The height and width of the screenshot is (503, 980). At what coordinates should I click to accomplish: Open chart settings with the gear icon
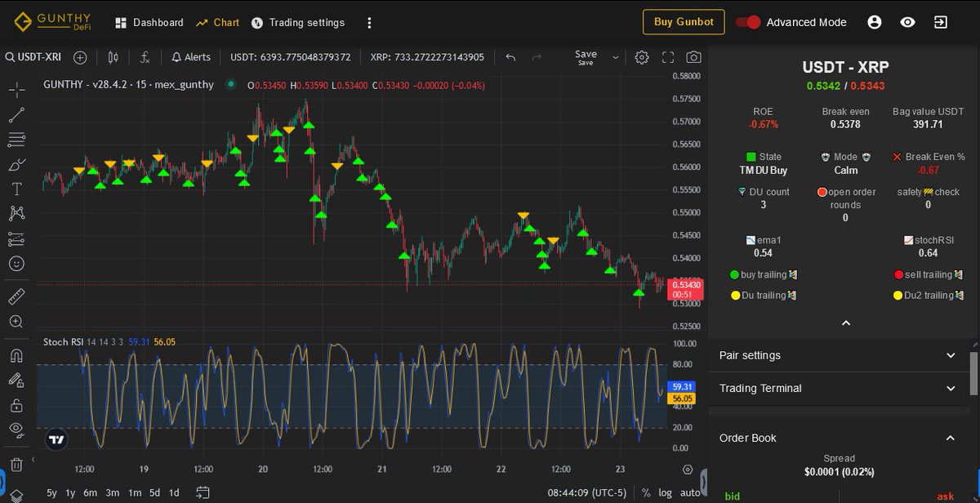pos(642,57)
